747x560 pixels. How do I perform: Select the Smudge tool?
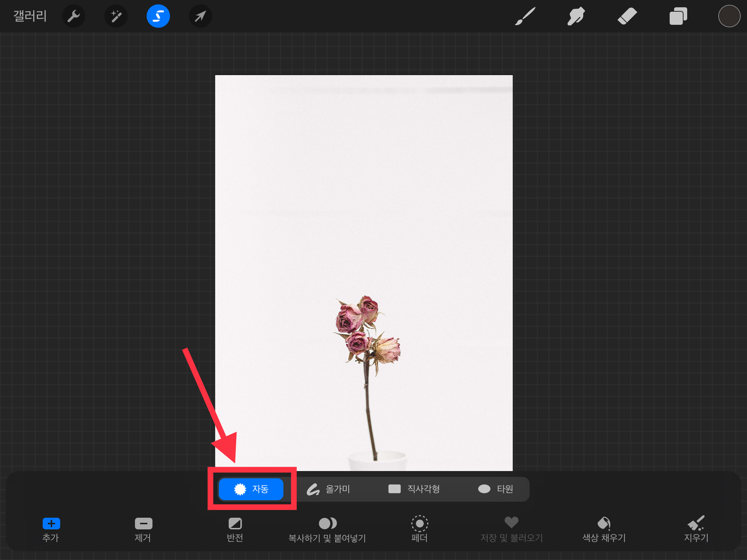[x=576, y=16]
